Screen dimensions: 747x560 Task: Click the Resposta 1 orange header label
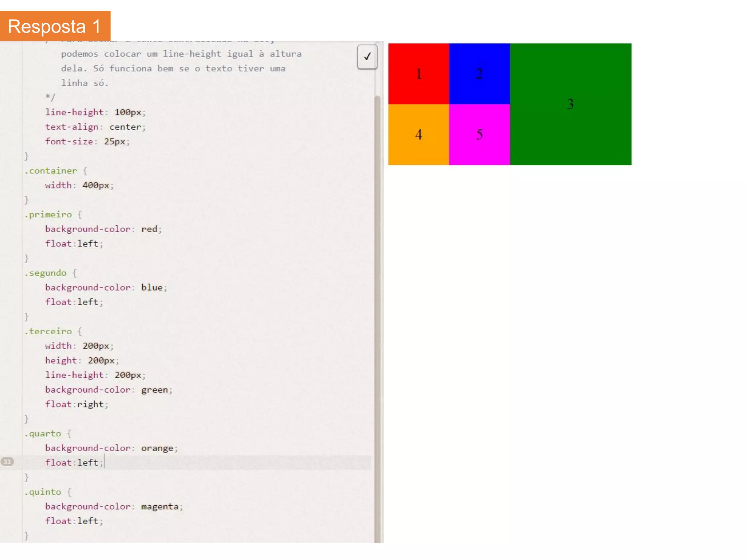click(x=55, y=26)
